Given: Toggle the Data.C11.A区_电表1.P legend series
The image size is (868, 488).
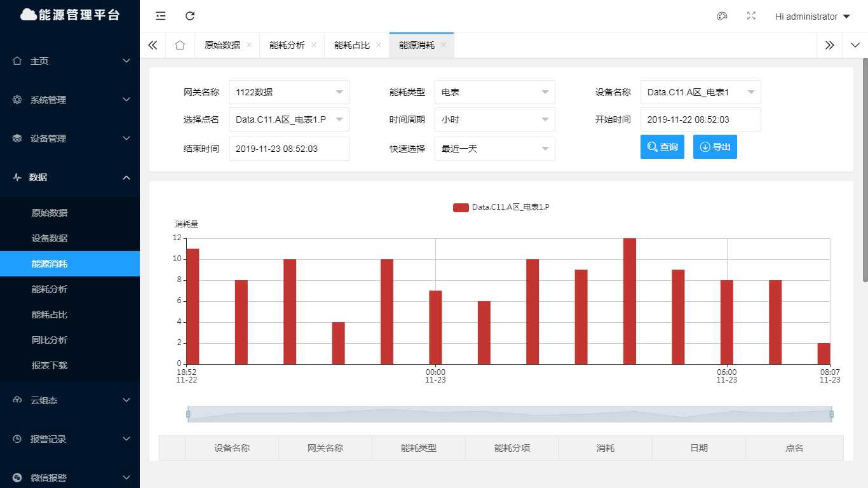Looking at the screenshot, I should click(501, 207).
